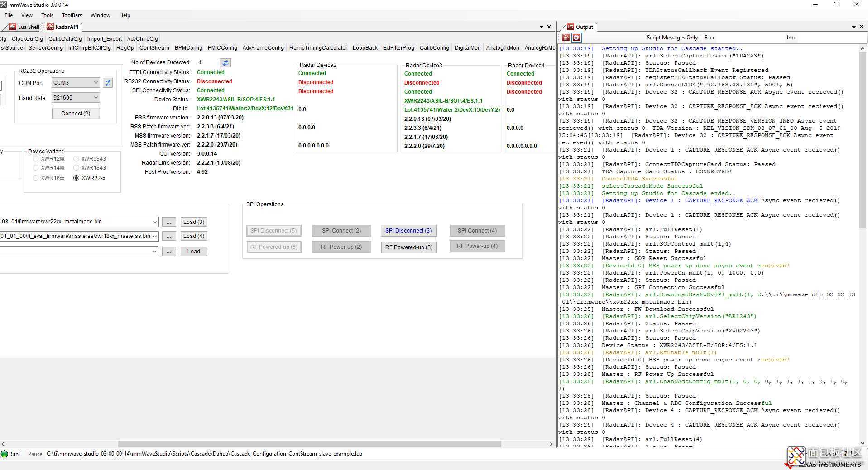Toggle Script Messages Only in Output toolbar
This screenshot has width=868, height=470.
(x=672, y=38)
